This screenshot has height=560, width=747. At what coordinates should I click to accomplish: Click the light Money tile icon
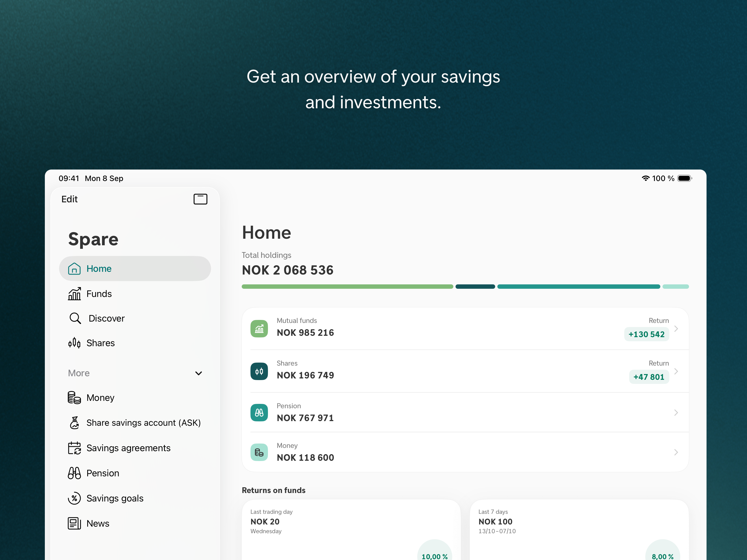pyautogui.click(x=259, y=452)
